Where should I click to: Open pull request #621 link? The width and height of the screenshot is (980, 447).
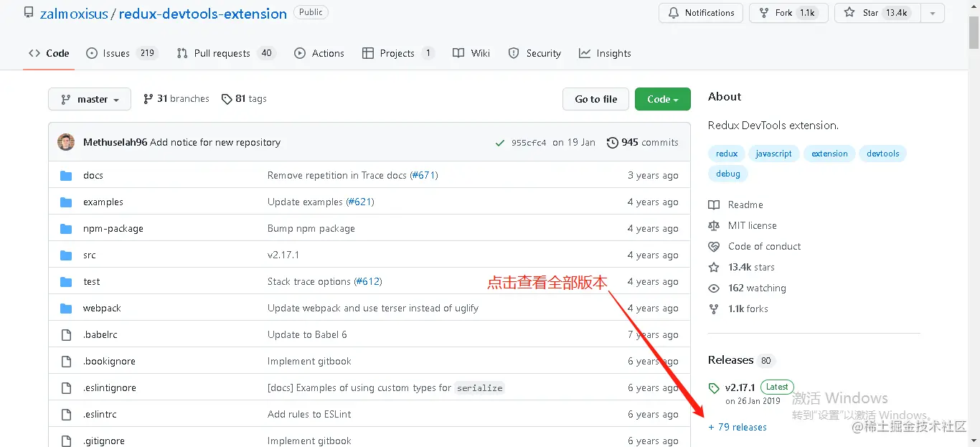359,202
